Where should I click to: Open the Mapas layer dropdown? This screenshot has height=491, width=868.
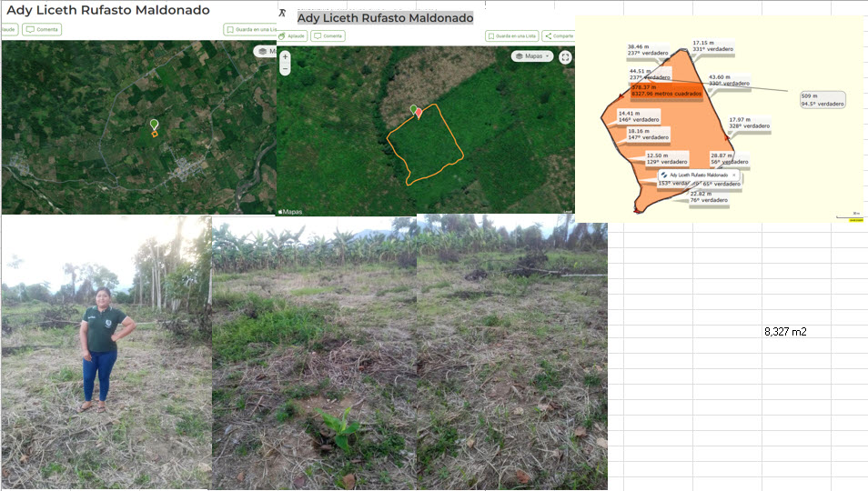(532, 56)
